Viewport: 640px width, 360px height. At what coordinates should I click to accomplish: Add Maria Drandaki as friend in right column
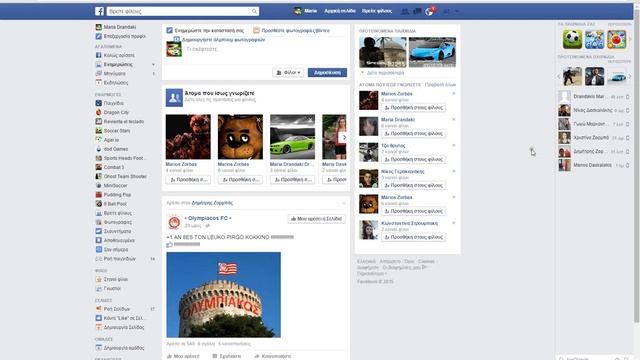point(413,133)
